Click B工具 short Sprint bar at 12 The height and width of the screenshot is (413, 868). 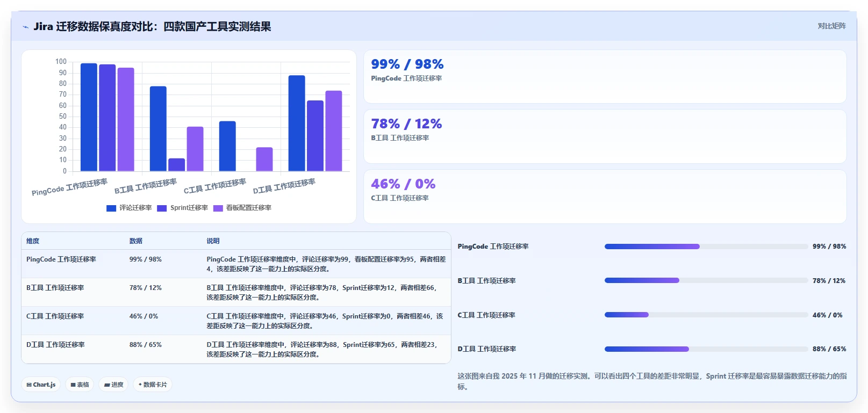(x=176, y=165)
